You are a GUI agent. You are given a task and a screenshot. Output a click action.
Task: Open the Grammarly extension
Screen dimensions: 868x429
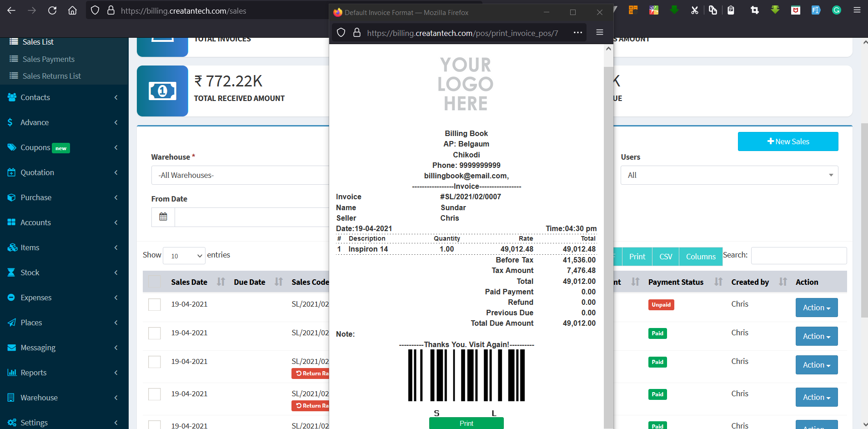(x=837, y=10)
